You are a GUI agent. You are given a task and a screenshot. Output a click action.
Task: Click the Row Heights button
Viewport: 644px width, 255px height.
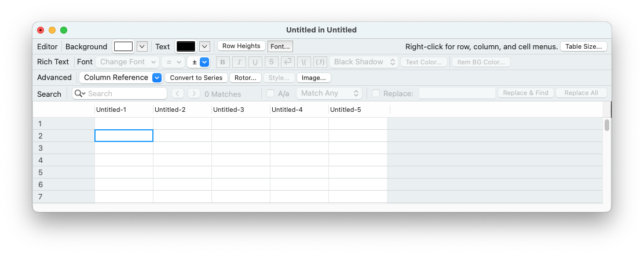click(241, 46)
